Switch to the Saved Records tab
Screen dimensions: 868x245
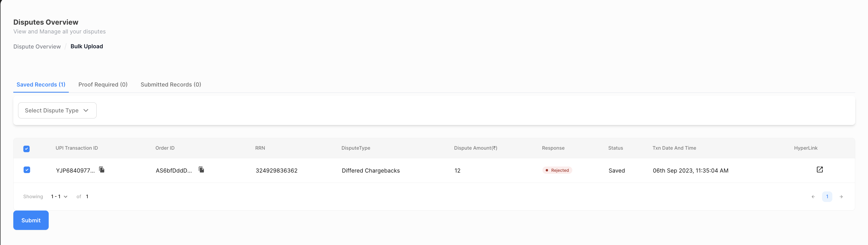coord(41,85)
